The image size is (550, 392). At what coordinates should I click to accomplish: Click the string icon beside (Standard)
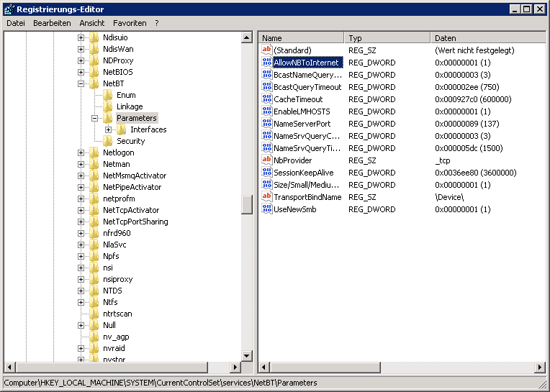point(267,50)
